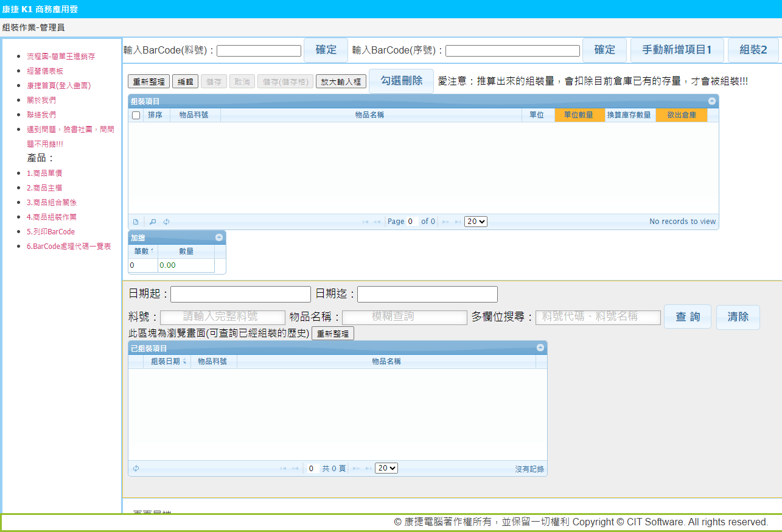The width and height of the screenshot is (782, 532).
Task: Click the 查詢 search button
Action: tap(687, 317)
